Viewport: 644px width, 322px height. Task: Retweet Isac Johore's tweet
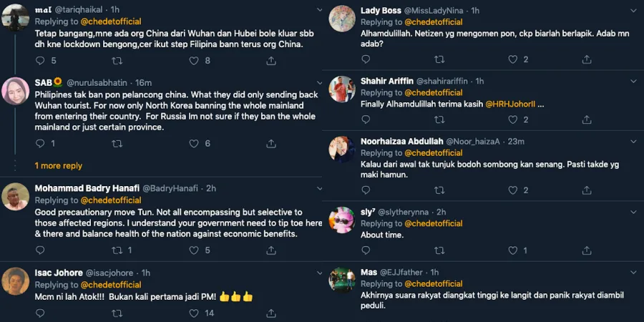point(117,313)
